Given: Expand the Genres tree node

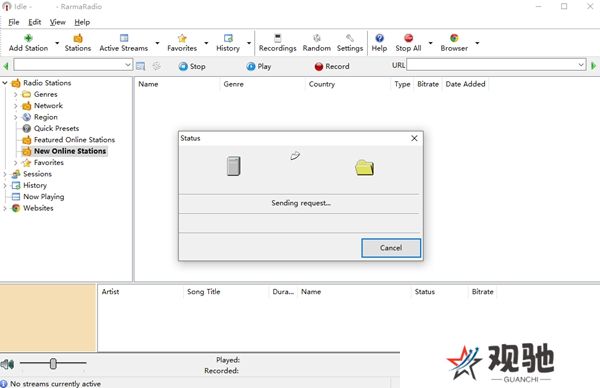Looking at the screenshot, I should [15, 94].
